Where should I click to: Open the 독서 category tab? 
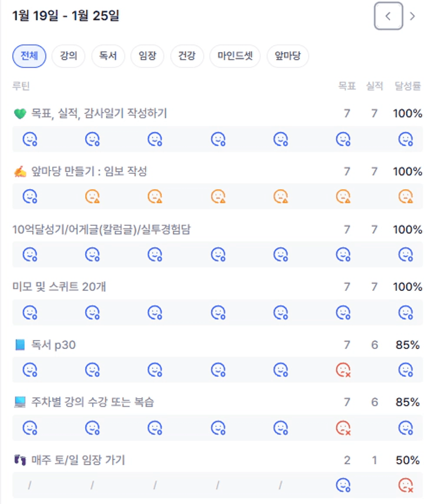point(108,56)
